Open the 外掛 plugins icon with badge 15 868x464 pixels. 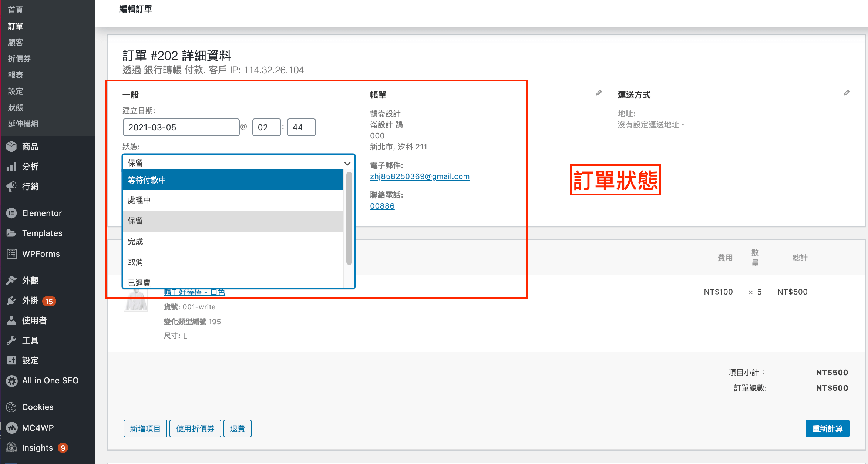coord(11,300)
